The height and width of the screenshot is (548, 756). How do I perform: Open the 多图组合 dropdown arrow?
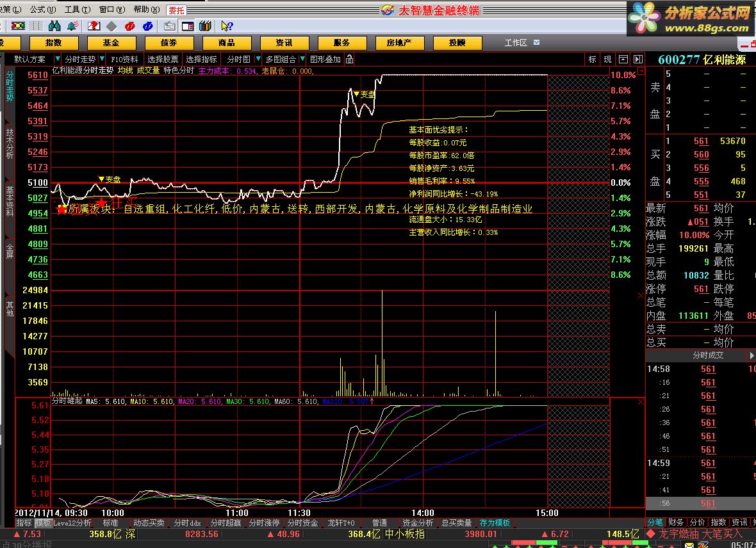[x=302, y=59]
